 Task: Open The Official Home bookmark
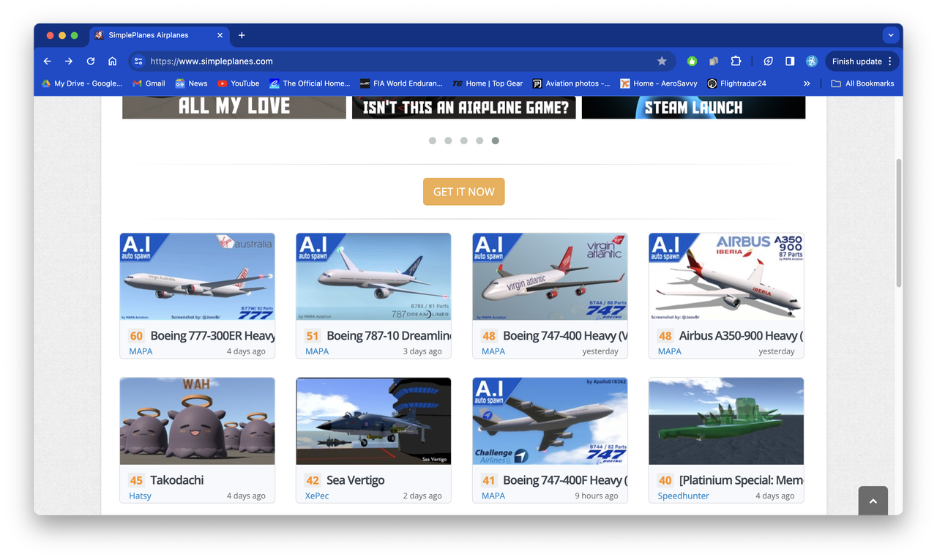pos(310,83)
